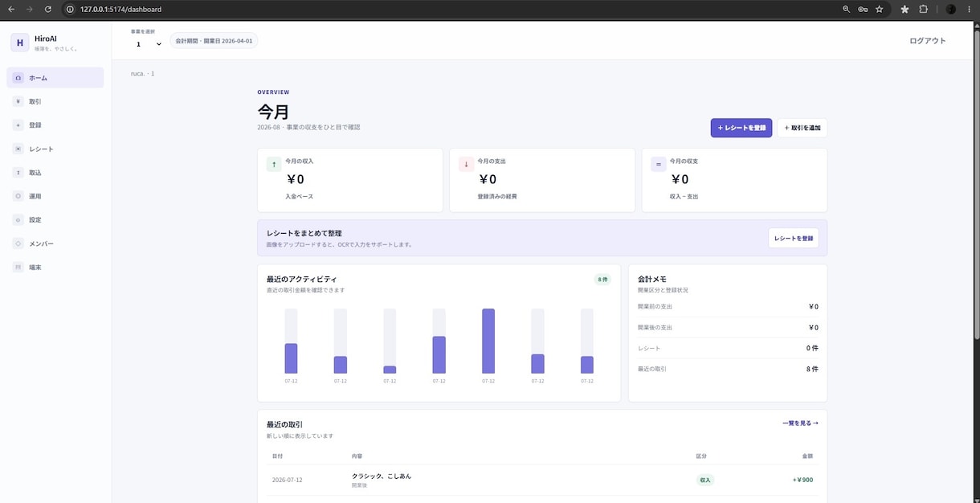The width and height of the screenshot is (980, 503).
Task: View site information icon in address bar
Action: 70,9
